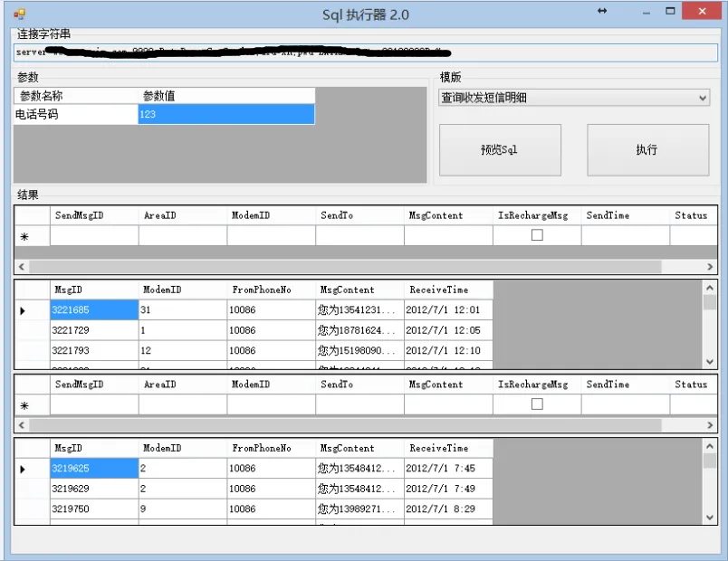
Task: Tick the IsRechargeMsg checkbox in the third grid
Action: [537, 404]
